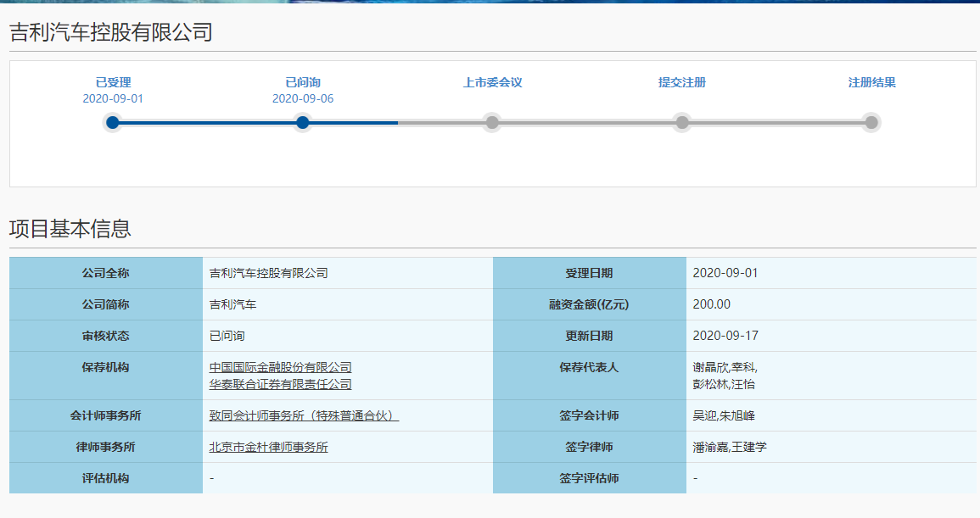
Task: Click the 公司简称 value 吉利汽车
Action: tap(232, 304)
